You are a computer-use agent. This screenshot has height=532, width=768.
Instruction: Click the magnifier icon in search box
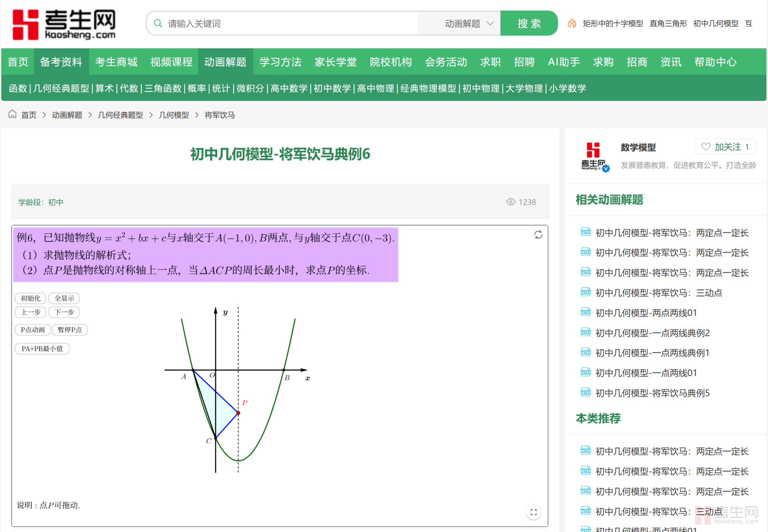click(158, 23)
